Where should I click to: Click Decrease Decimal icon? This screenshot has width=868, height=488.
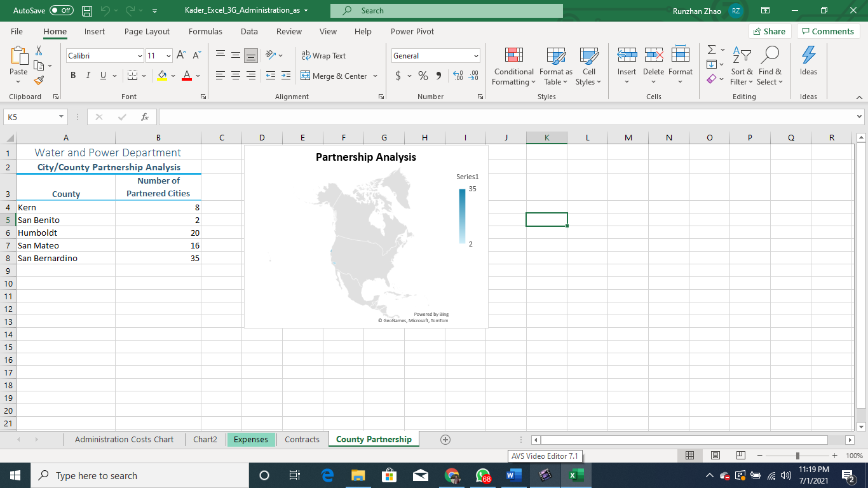tap(473, 76)
